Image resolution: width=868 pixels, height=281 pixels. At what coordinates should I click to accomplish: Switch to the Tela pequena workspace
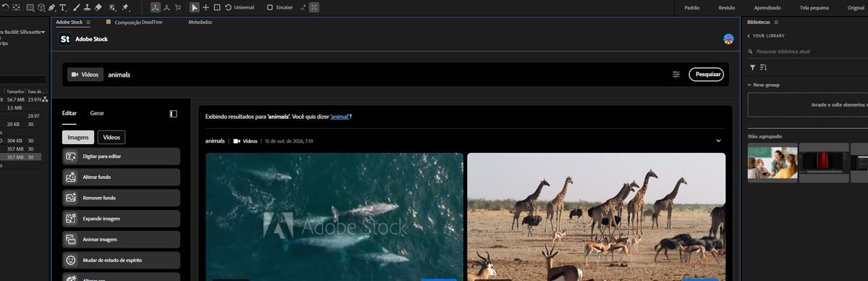(x=814, y=8)
